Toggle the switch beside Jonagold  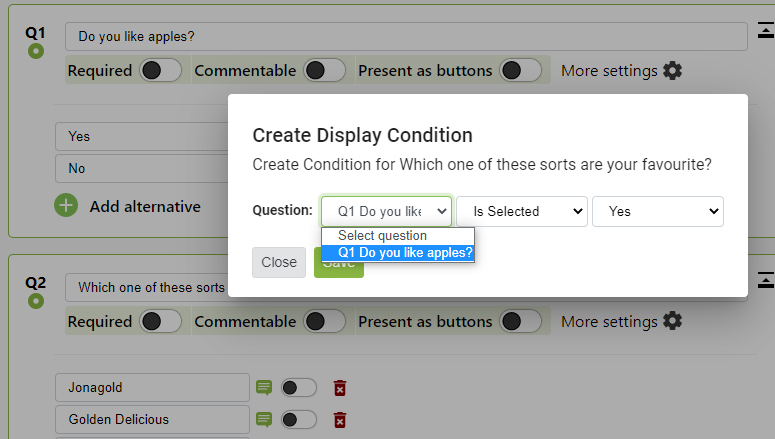coord(298,388)
